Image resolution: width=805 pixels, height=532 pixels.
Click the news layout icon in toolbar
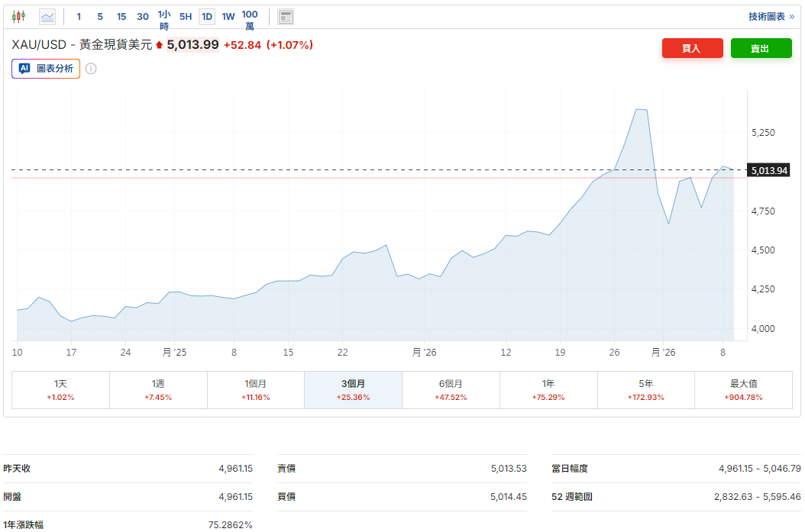click(286, 17)
